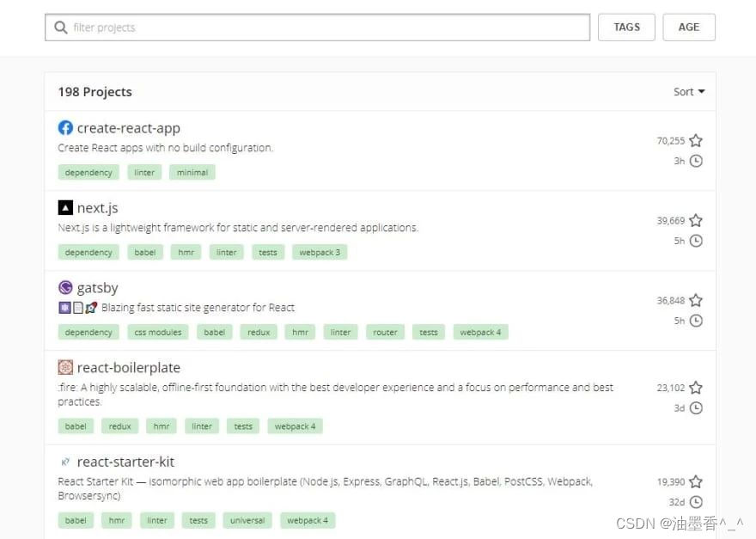Select the css modules tag under gatsby
This screenshot has width=756, height=539.
point(157,332)
